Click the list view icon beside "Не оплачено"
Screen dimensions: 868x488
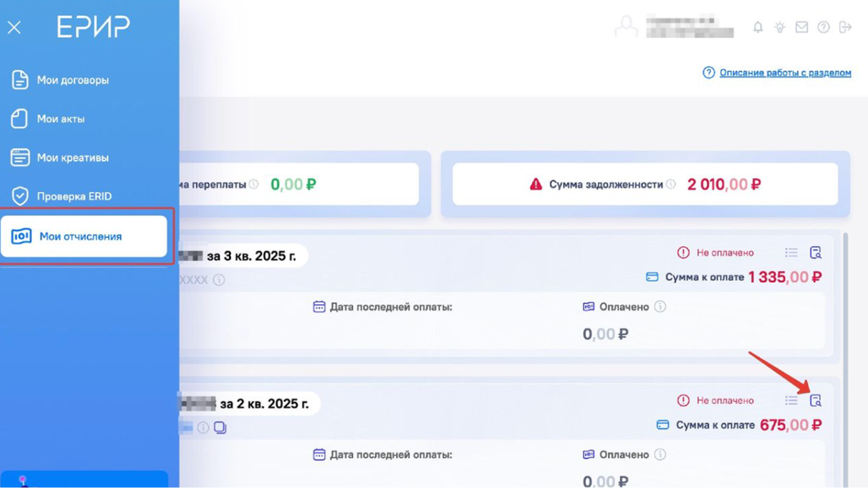(792, 253)
